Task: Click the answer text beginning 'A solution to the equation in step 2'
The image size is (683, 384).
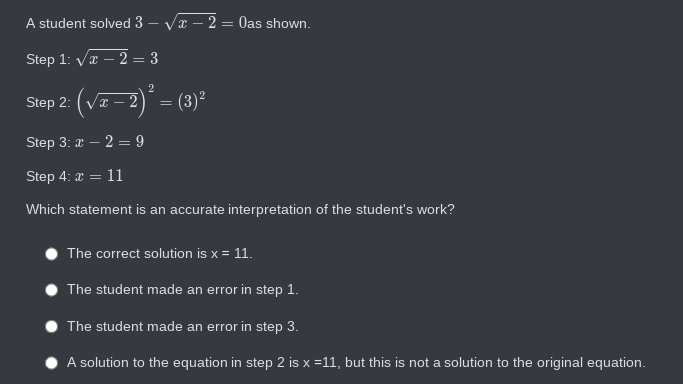Action: [356, 362]
